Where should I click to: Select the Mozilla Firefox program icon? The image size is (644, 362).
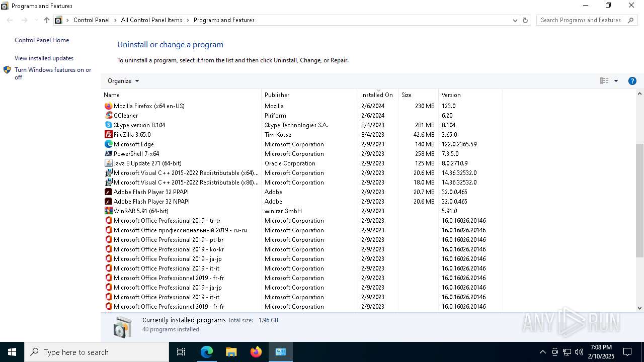(x=108, y=106)
